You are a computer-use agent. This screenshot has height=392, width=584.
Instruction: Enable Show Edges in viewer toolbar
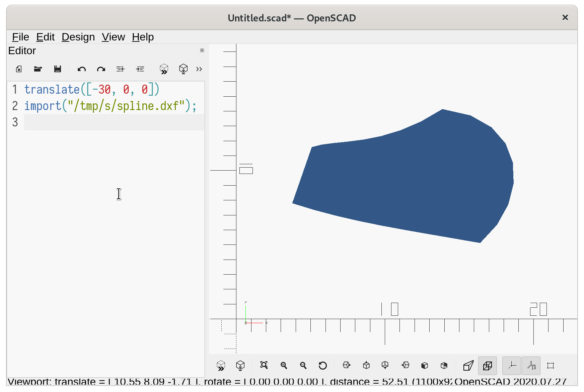tap(551, 366)
